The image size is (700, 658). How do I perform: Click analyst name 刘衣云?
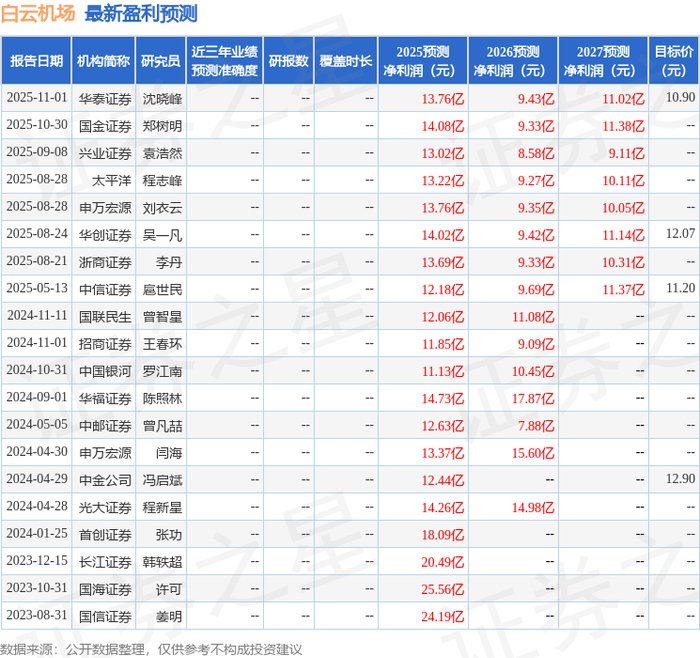pyautogui.click(x=162, y=208)
